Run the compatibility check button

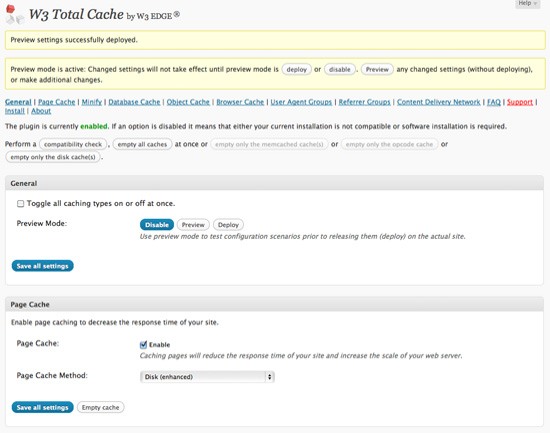coord(73,144)
